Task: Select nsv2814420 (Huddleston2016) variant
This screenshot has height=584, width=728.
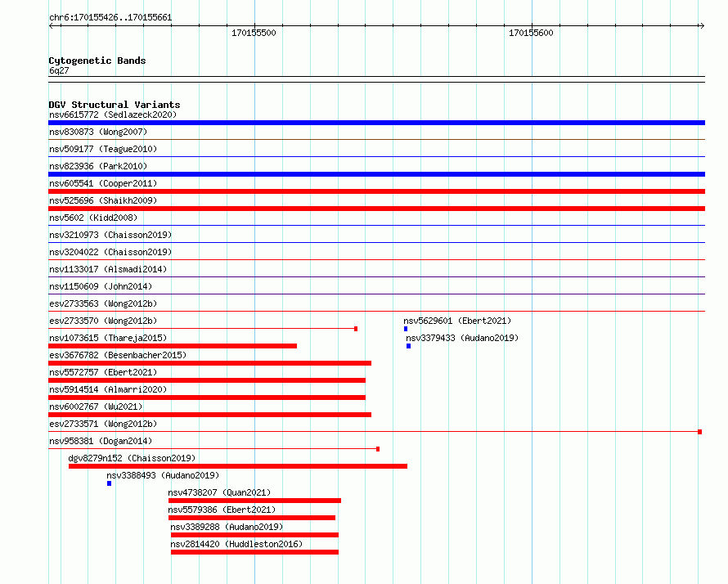Action: coord(236,544)
